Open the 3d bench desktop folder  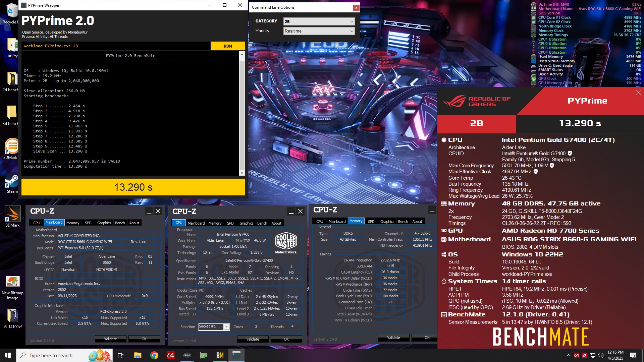coord(12,115)
